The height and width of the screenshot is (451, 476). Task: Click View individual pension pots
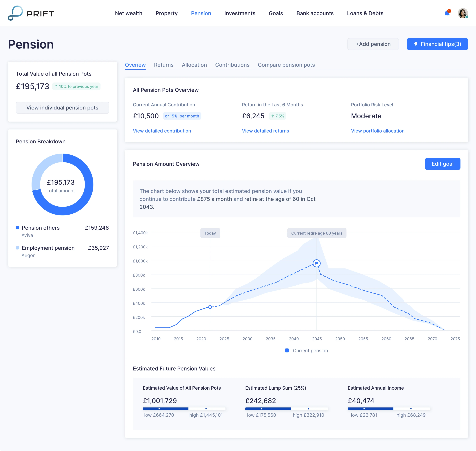click(x=62, y=107)
